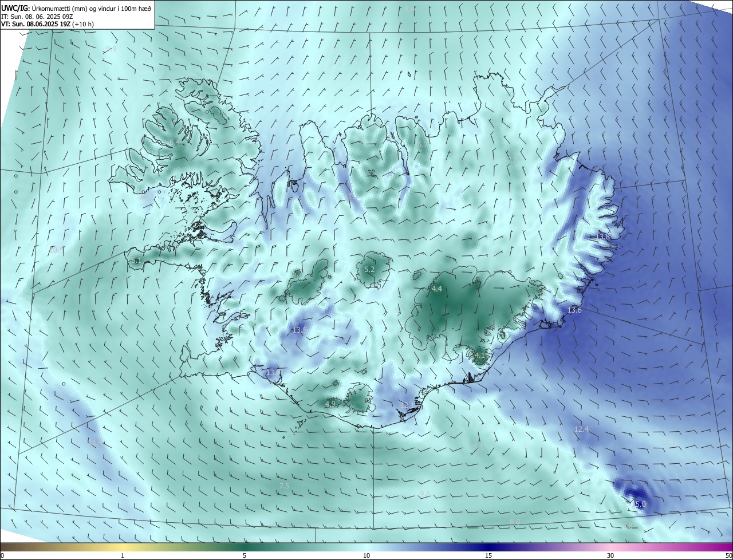Click the 8.0 value label near the bottom edge
Screen dimensions: 733x560
[x=515, y=522]
